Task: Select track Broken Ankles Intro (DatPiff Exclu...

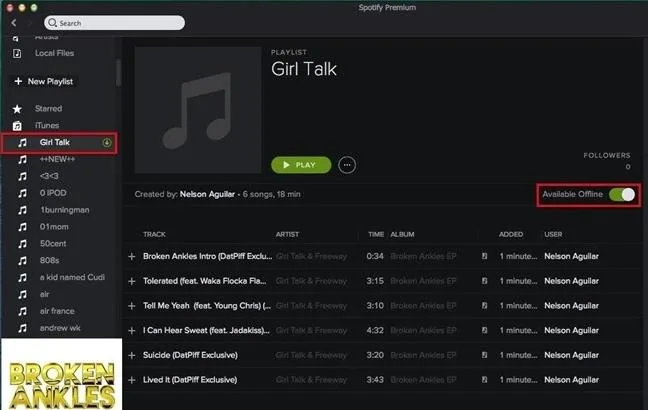Action: tap(207, 256)
